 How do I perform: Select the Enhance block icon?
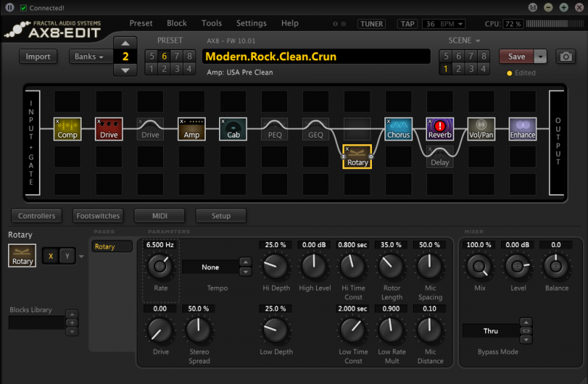[523, 128]
